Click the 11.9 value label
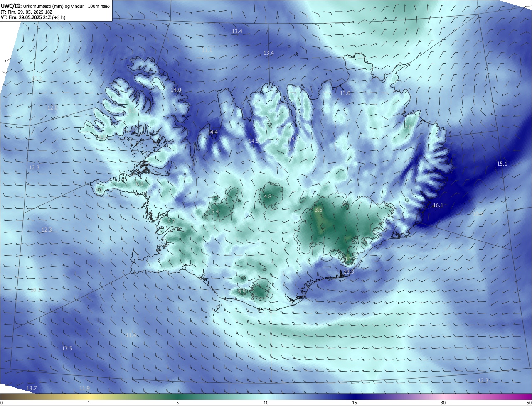532x406 pixels. click(x=84, y=388)
